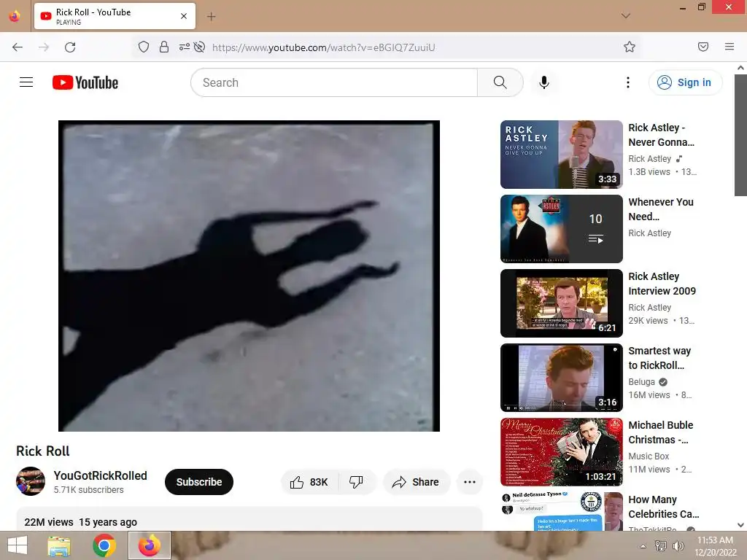Image resolution: width=747 pixels, height=560 pixels.
Task: Open Rick Astley Interview 2009 thumbnail
Action: (x=561, y=303)
